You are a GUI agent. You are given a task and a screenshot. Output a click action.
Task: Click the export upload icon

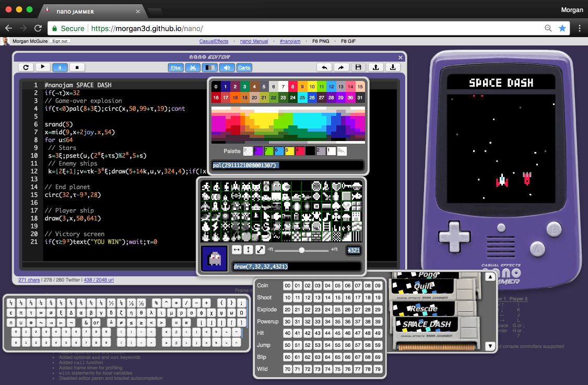[x=375, y=67]
